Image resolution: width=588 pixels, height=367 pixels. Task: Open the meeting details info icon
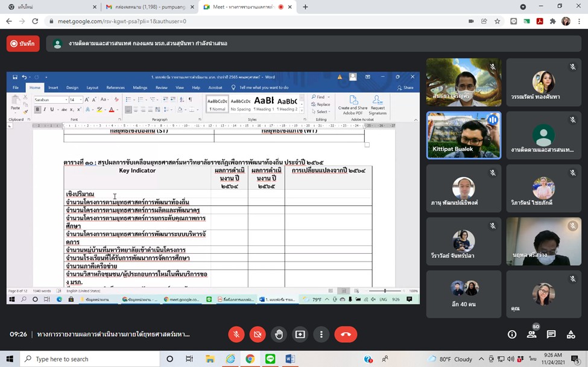pos(512,334)
